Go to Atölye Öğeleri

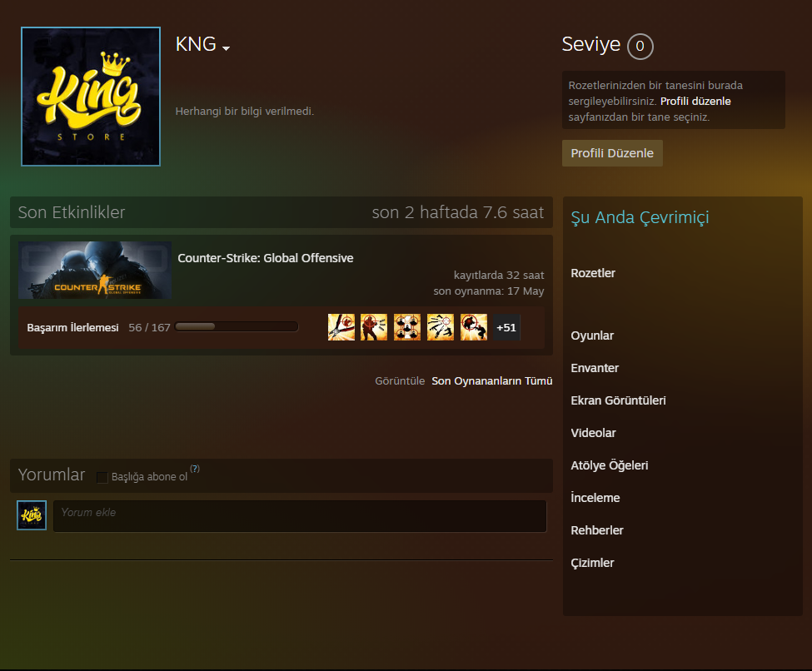click(610, 465)
